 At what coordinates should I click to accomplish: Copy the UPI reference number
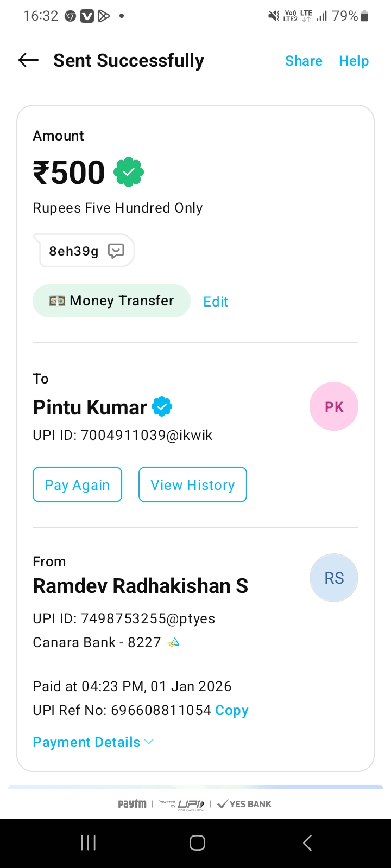232,711
